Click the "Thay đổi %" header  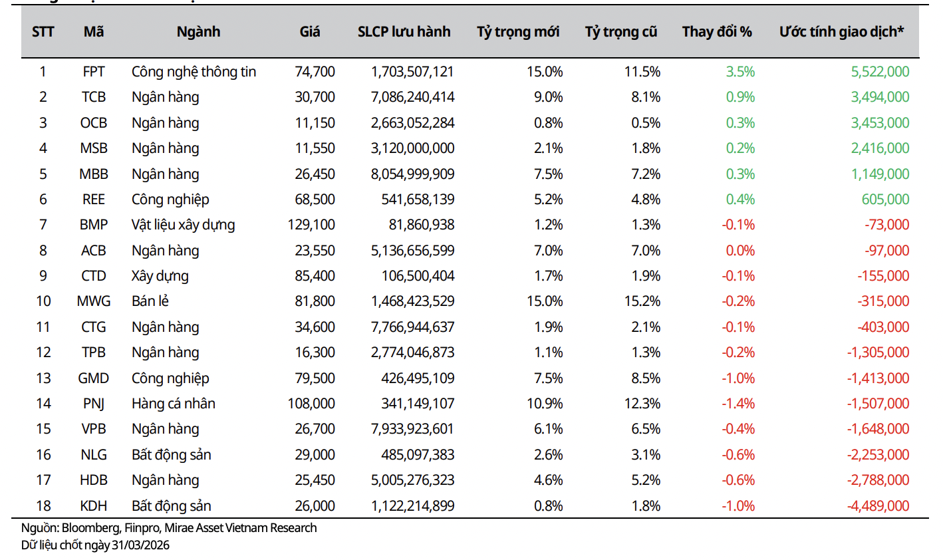pos(717,32)
